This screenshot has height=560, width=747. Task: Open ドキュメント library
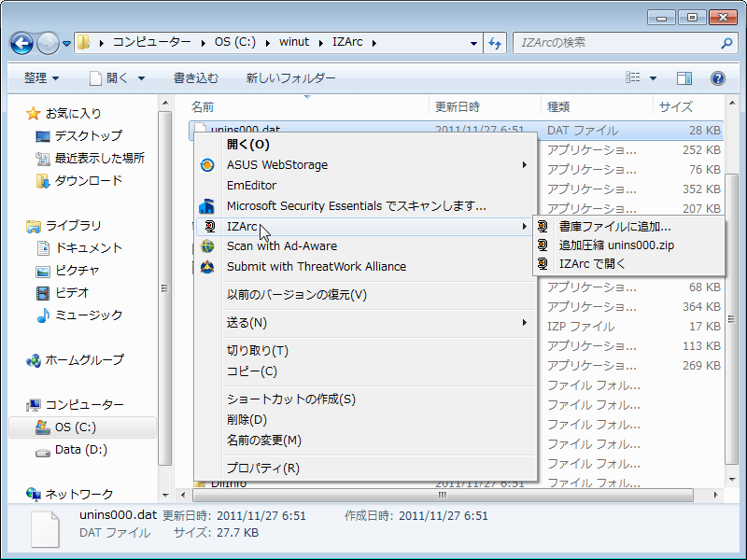(79, 248)
